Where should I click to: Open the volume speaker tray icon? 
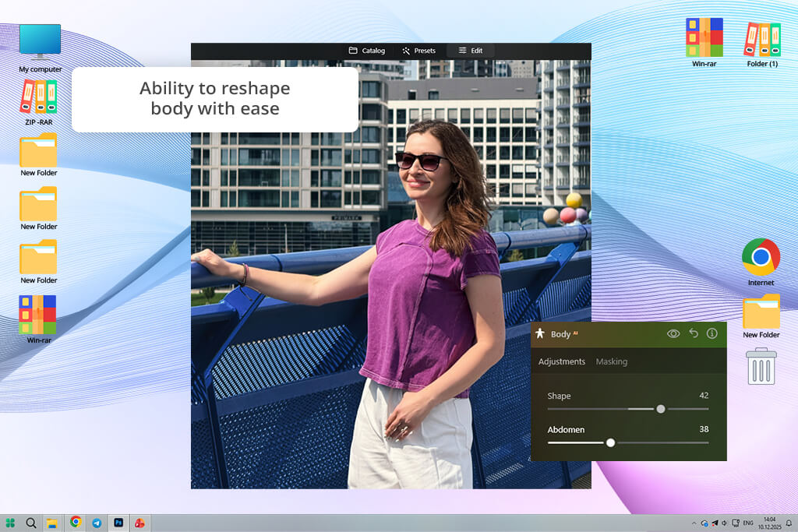725,523
